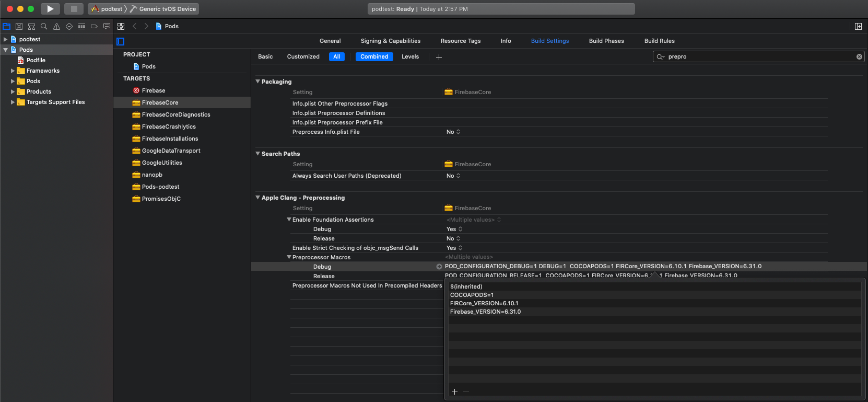Viewport: 868px width, 402px height.
Task: Open the symbol navigator icon
Action: tap(31, 26)
